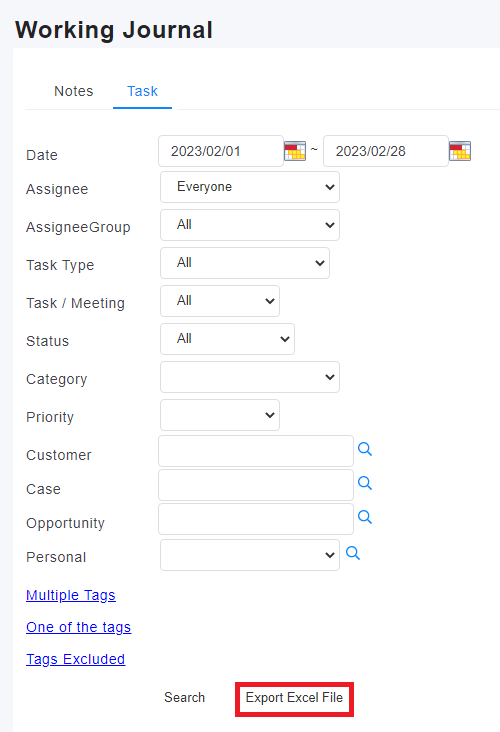Image resolution: width=500 pixels, height=732 pixels.
Task: Expand the Status dropdown
Action: point(227,339)
